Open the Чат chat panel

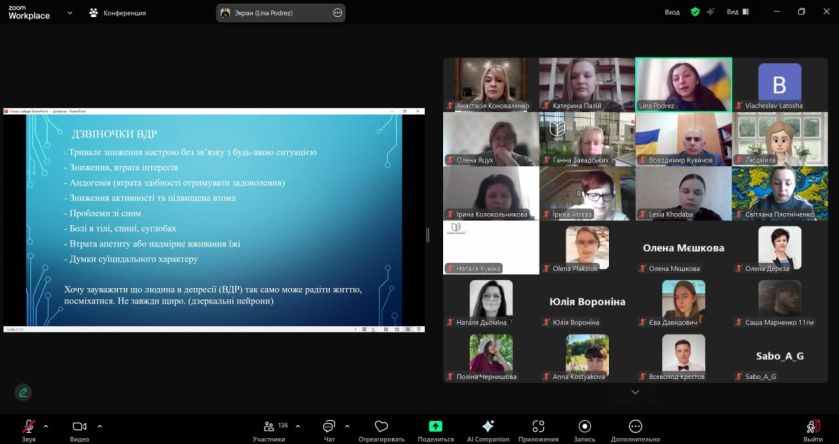[329, 430]
